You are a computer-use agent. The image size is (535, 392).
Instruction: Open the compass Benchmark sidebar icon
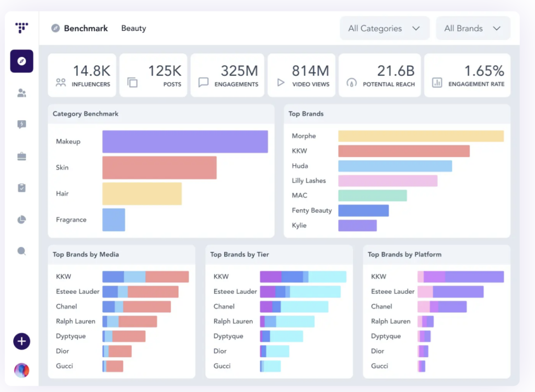[21, 61]
